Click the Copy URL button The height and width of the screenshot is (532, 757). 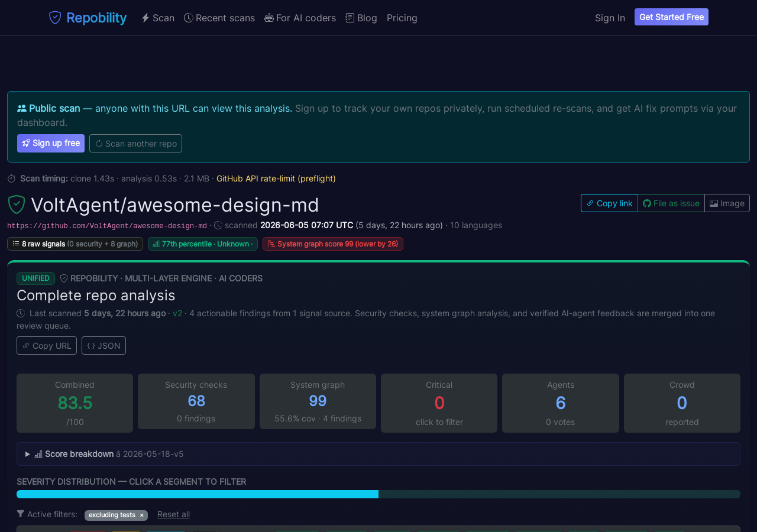pyautogui.click(x=47, y=345)
